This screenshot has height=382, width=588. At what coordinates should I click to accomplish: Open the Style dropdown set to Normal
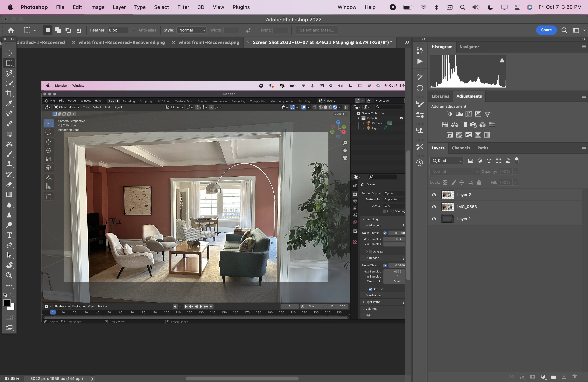(192, 30)
